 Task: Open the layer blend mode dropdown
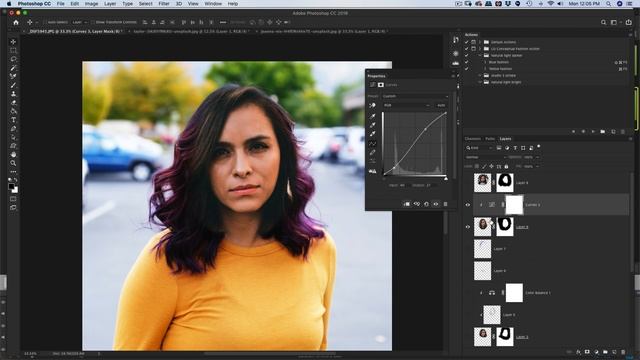click(x=486, y=157)
